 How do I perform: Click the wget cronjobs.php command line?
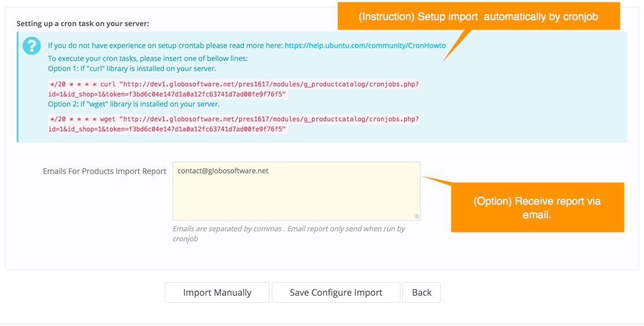coord(234,119)
